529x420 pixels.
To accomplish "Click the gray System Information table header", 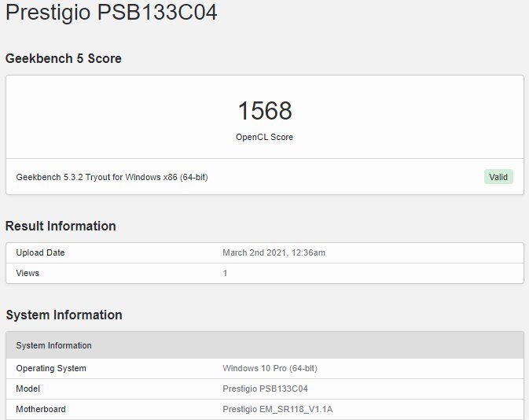I will [265, 345].
